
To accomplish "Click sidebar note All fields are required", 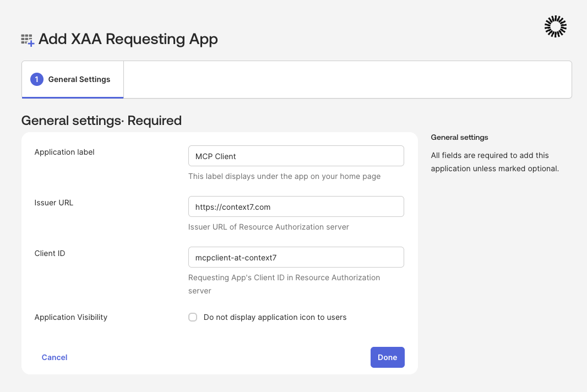I will 495,162.
